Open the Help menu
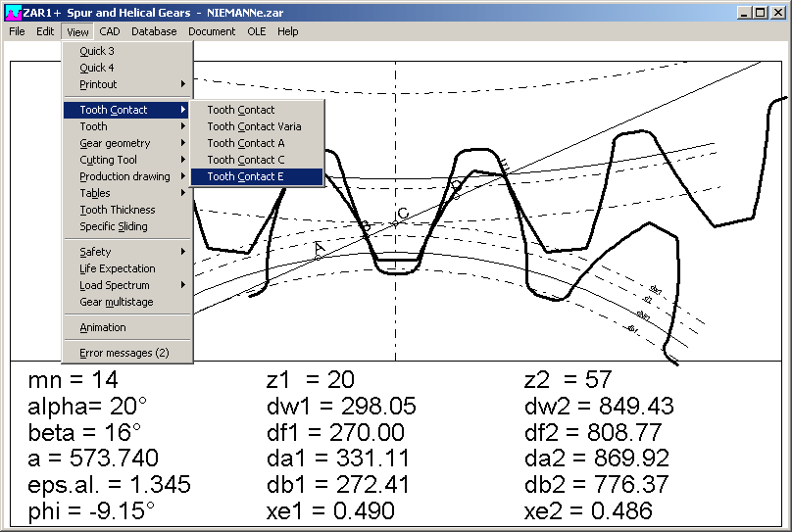 (x=287, y=31)
